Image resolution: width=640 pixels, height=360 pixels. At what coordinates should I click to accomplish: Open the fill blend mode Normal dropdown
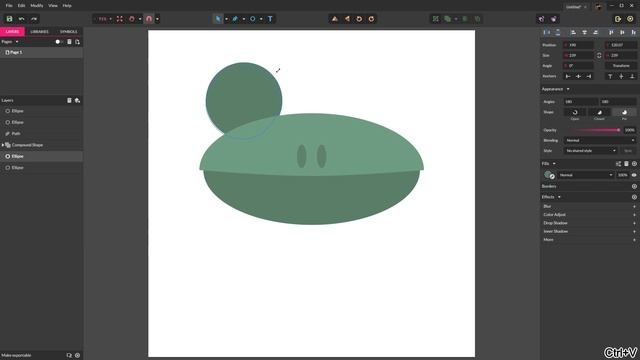pyautogui.click(x=586, y=175)
